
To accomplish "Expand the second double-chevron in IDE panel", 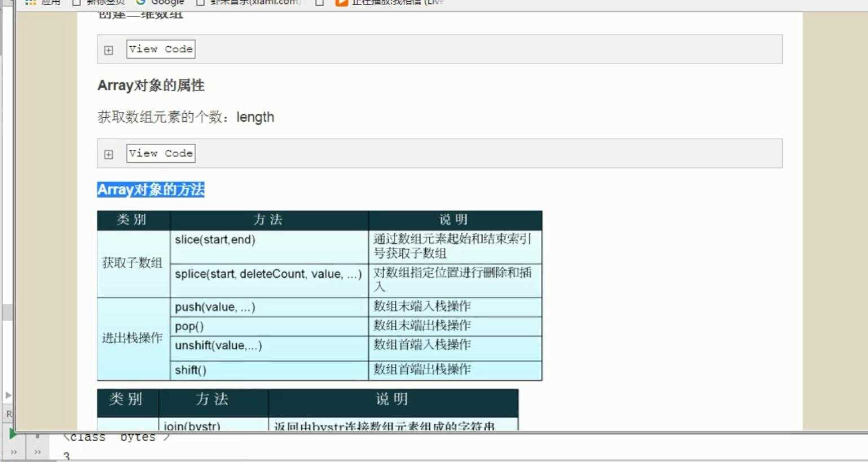I will [37, 452].
